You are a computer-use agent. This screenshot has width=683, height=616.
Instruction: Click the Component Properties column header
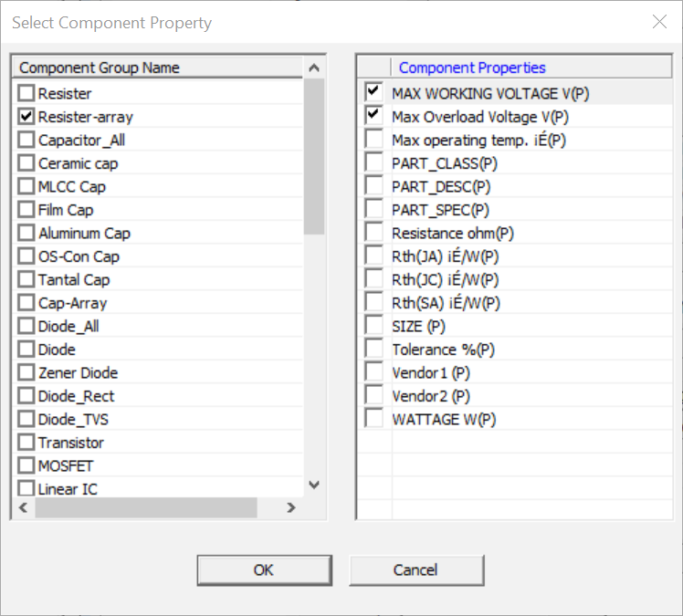tap(472, 68)
